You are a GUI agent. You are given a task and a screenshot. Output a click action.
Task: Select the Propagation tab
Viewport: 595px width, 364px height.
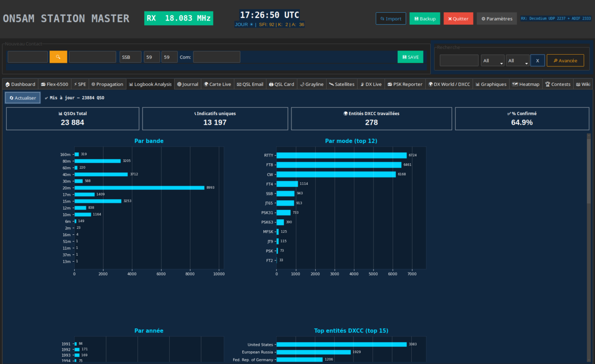click(x=107, y=84)
